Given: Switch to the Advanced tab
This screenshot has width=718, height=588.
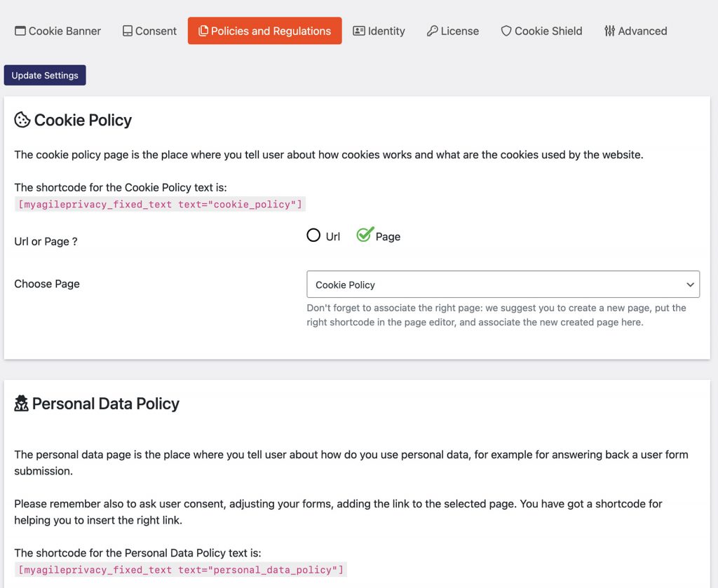Looking at the screenshot, I should tap(635, 31).
